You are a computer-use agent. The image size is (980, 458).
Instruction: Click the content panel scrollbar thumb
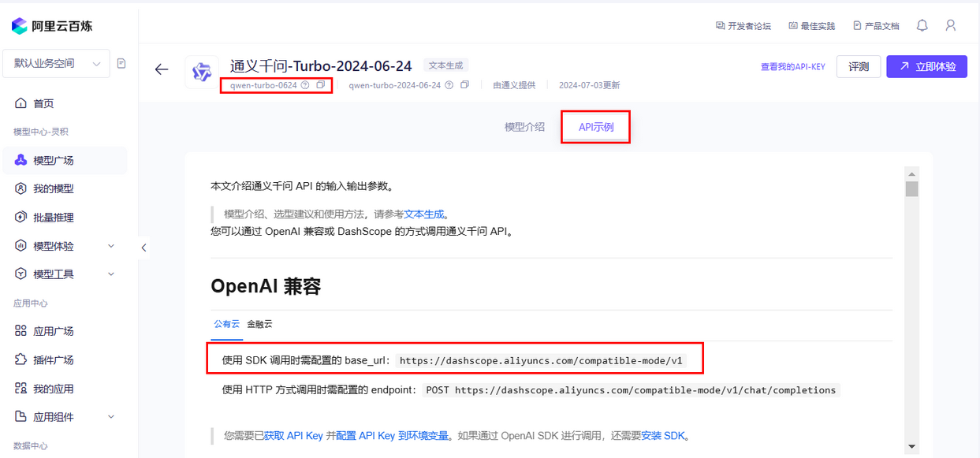point(911,188)
